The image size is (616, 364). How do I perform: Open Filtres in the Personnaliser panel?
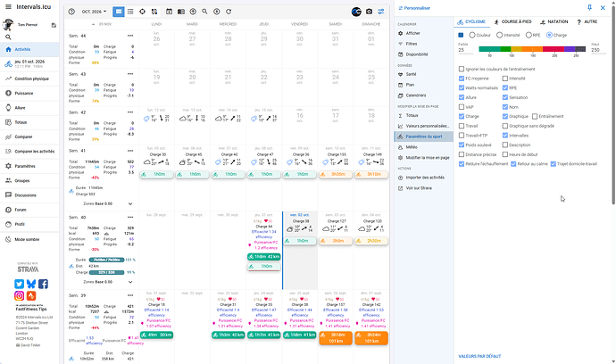423,44
